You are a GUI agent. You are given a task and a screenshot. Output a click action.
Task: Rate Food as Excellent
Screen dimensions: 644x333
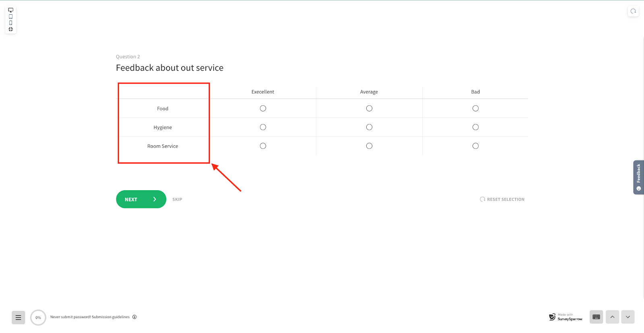(263, 108)
